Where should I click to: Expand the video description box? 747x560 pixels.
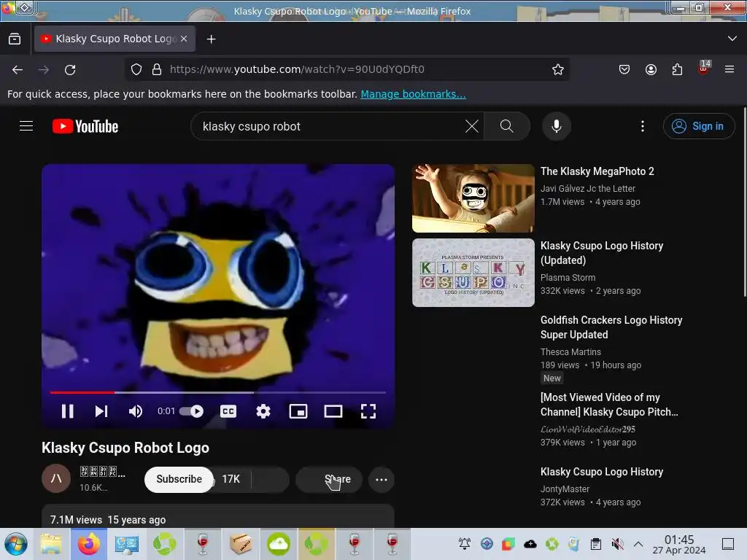click(x=217, y=516)
